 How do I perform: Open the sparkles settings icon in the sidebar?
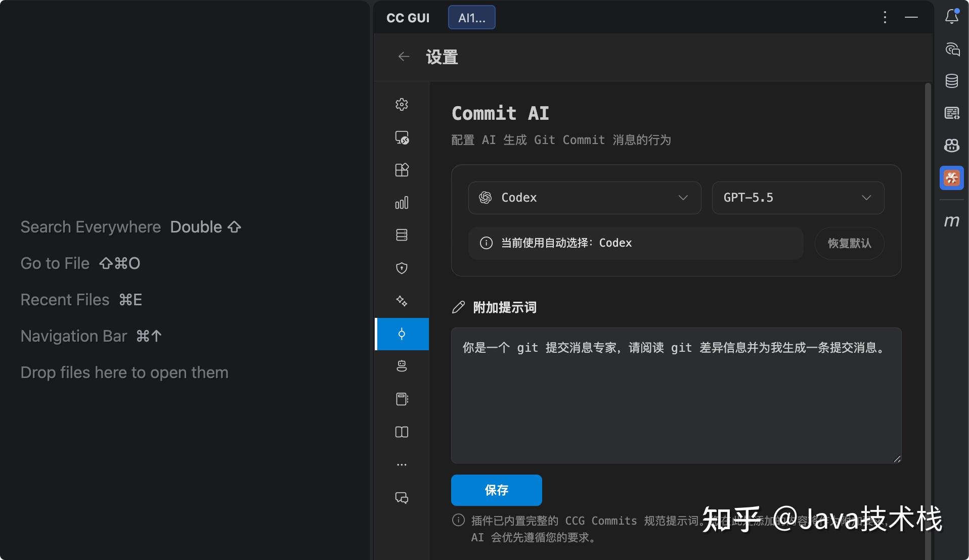coord(402,301)
